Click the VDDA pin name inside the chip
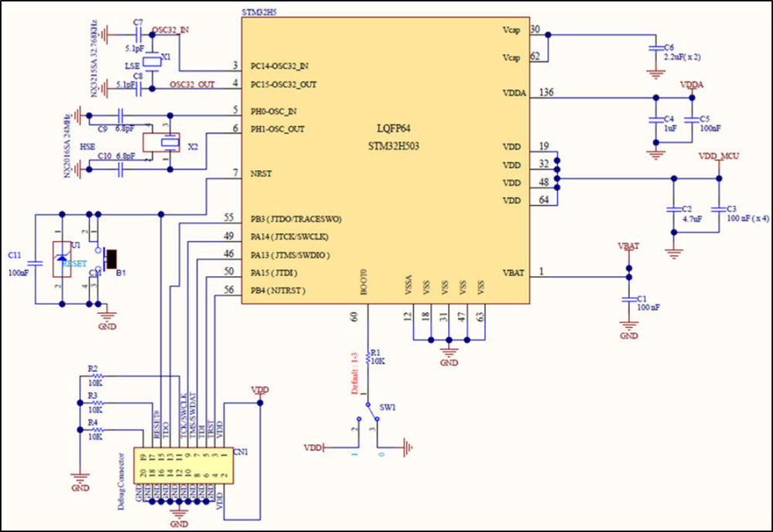 pos(515,93)
